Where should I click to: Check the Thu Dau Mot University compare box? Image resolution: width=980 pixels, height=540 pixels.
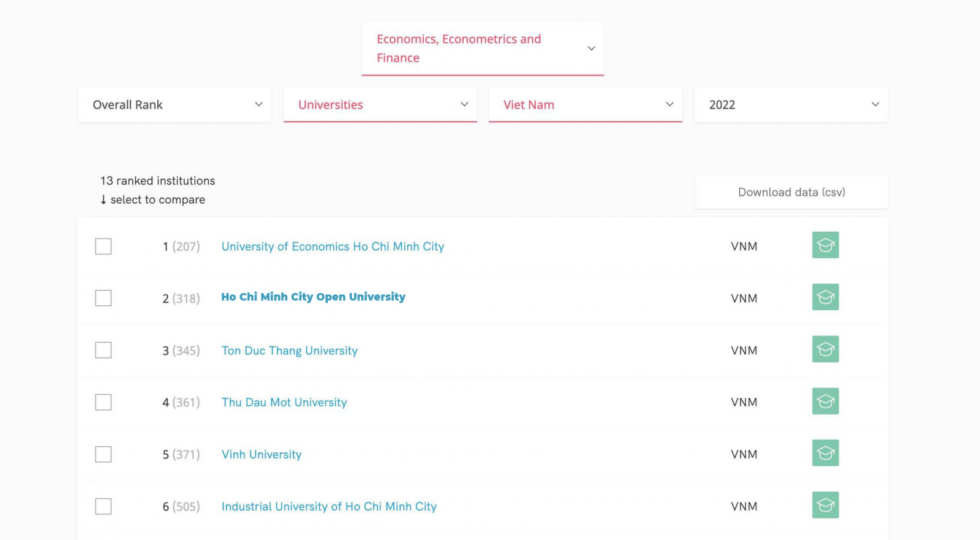[104, 403]
